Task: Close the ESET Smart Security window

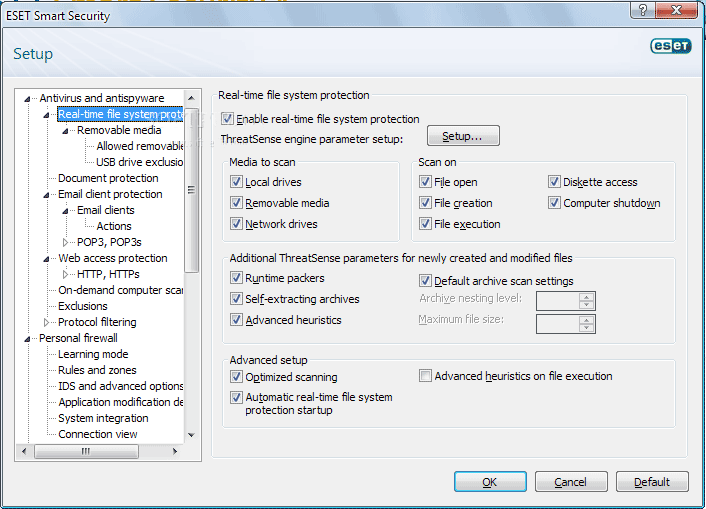Action: tap(677, 10)
